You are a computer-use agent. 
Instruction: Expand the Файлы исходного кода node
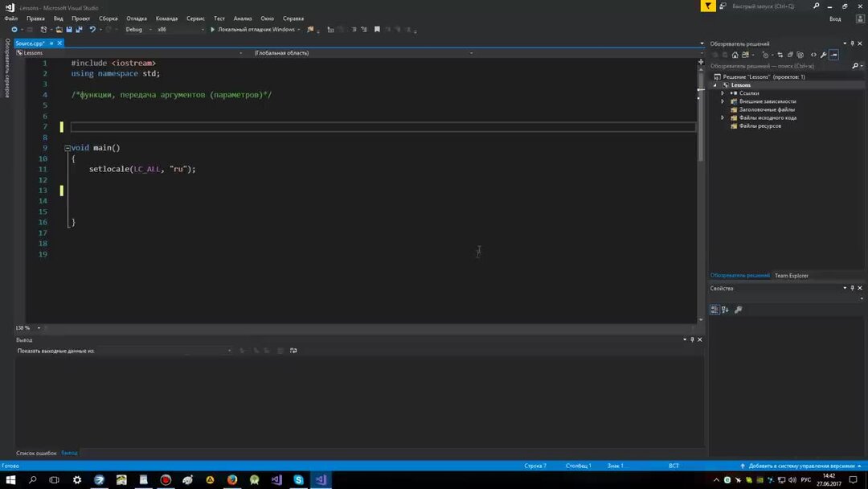point(723,117)
